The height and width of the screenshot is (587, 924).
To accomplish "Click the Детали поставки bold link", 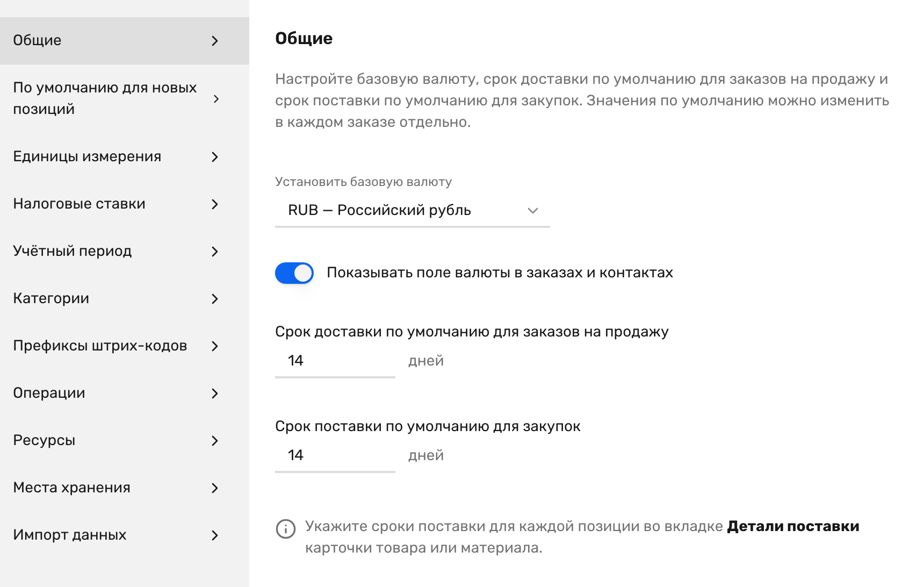I will pos(793,526).
